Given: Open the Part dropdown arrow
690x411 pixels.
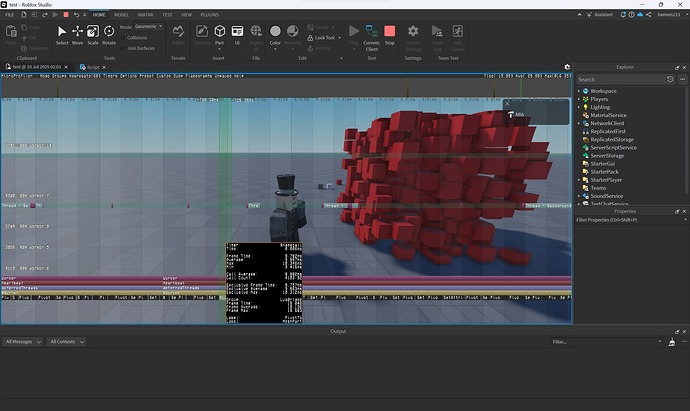Looking at the screenshot, I should 220,49.
